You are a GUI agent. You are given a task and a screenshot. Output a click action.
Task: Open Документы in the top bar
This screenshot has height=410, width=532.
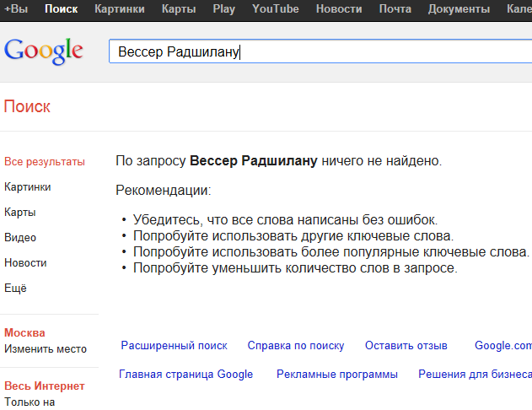pos(459,8)
